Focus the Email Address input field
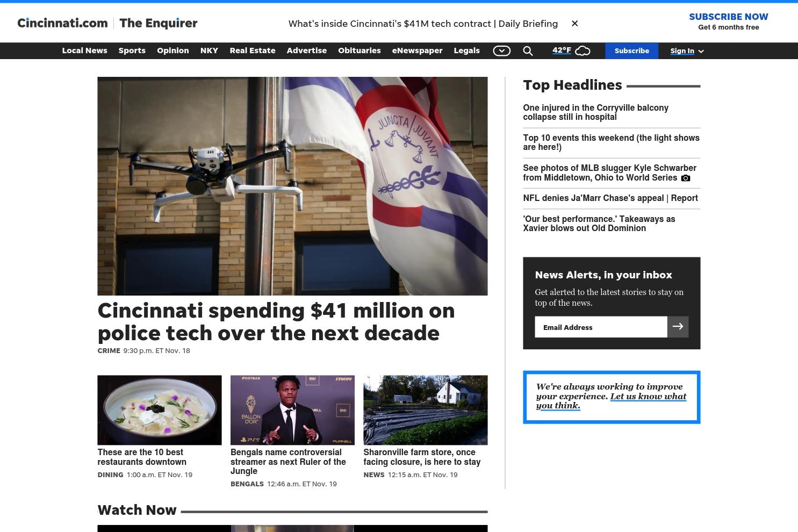This screenshot has height=532, width=798. pyautogui.click(x=601, y=327)
